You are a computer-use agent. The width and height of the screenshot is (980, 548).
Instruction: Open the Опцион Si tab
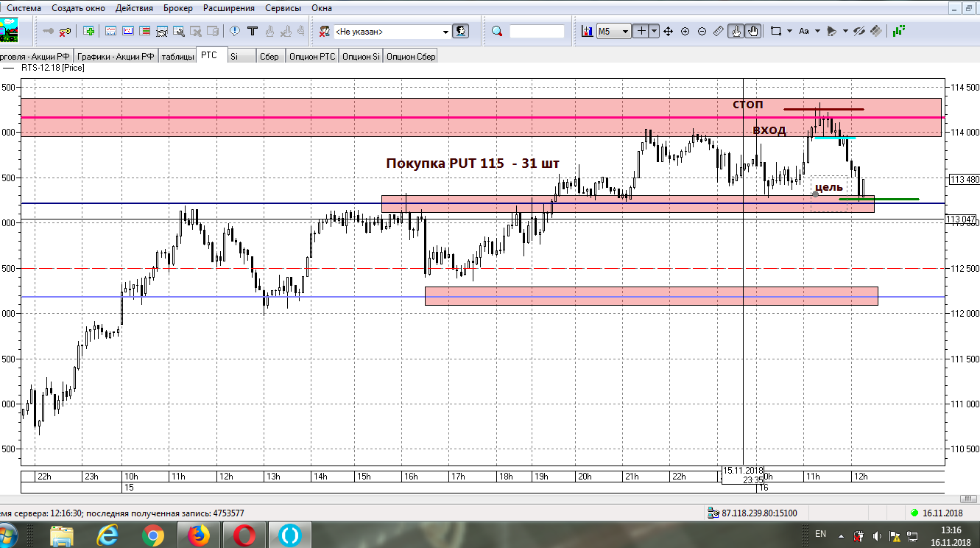[x=361, y=57]
